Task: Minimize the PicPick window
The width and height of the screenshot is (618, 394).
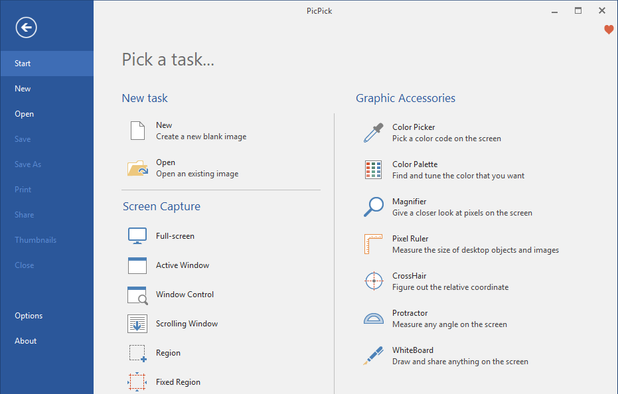Action: tap(555, 11)
